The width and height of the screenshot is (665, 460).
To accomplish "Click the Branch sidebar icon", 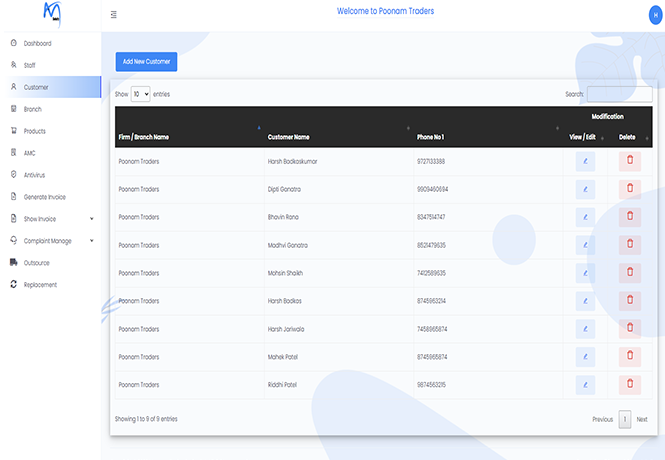I will pos(14,109).
